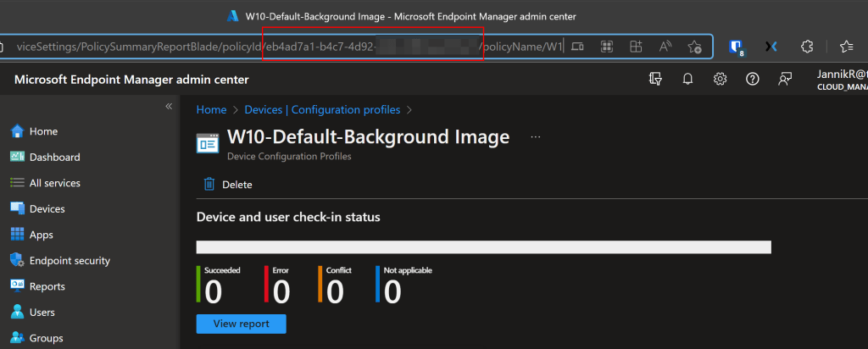
Task: Add this page to favorites star
Action: (694, 47)
